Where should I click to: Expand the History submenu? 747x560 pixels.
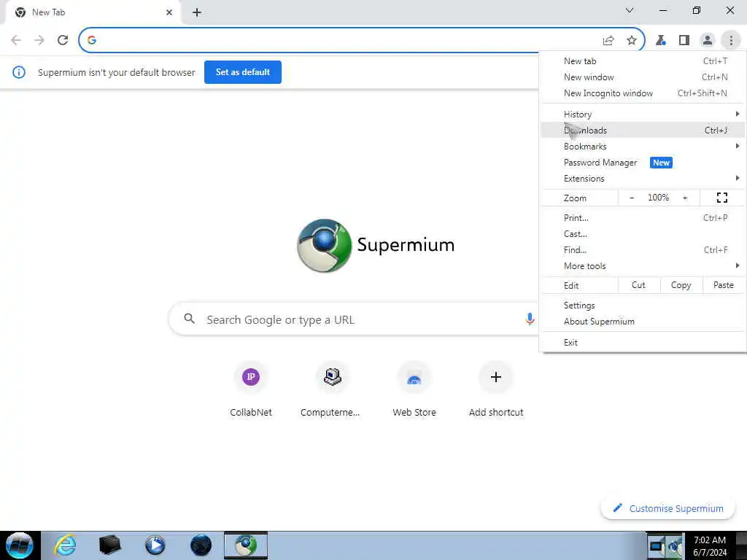[643, 114]
